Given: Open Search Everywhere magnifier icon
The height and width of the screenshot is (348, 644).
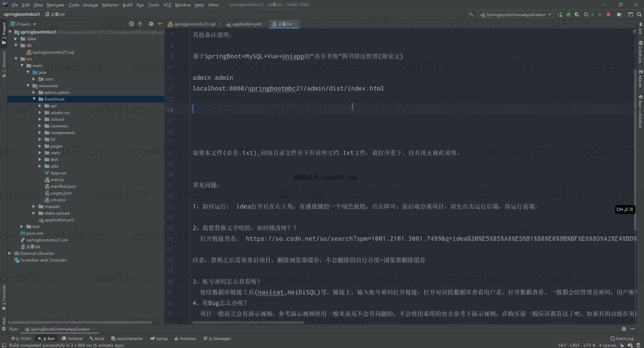Looking at the screenshot, I should pos(639,14).
